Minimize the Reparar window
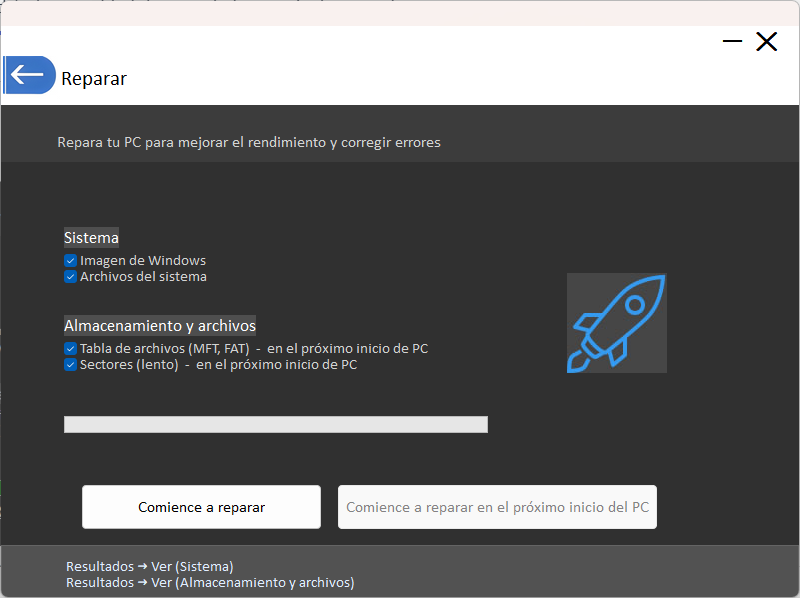The height and width of the screenshot is (598, 800). pyautogui.click(x=732, y=41)
